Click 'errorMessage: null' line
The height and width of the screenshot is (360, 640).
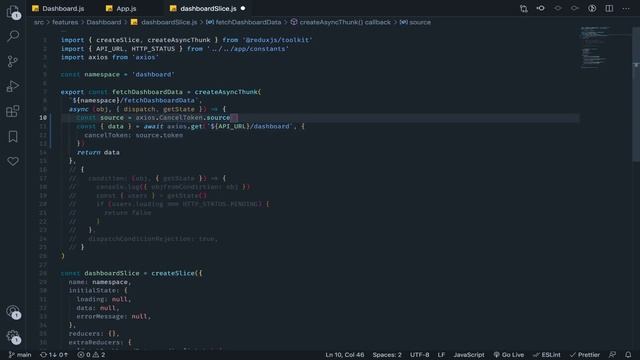(113, 316)
